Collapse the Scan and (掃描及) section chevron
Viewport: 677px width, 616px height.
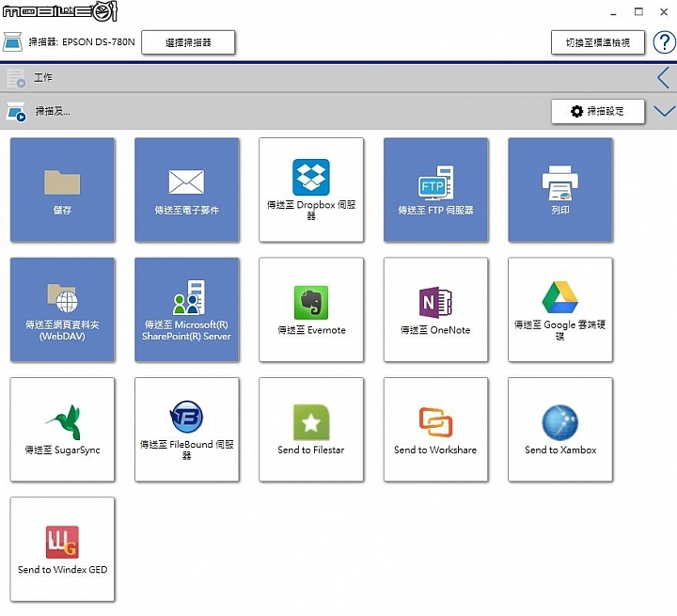664,112
